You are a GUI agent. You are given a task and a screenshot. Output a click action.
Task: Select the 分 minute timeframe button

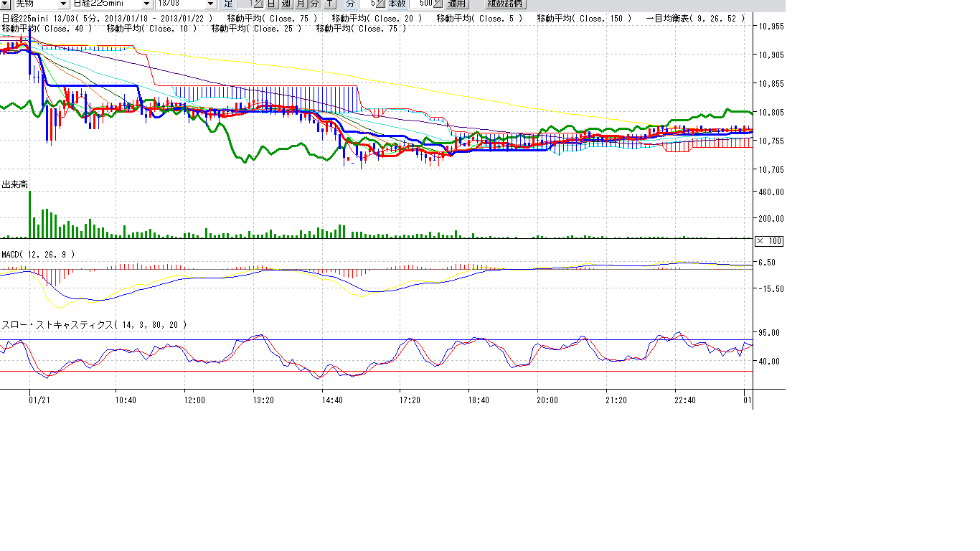[x=314, y=4]
